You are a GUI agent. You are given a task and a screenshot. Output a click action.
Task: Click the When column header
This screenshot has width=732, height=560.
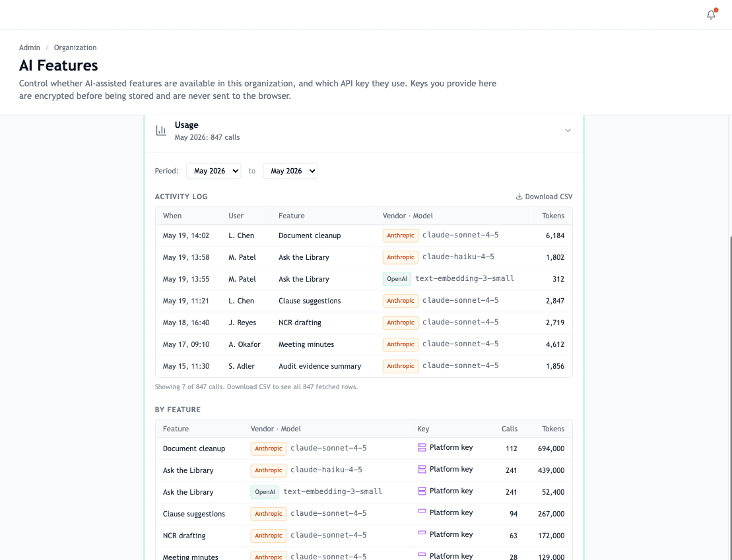pyautogui.click(x=172, y=216)
